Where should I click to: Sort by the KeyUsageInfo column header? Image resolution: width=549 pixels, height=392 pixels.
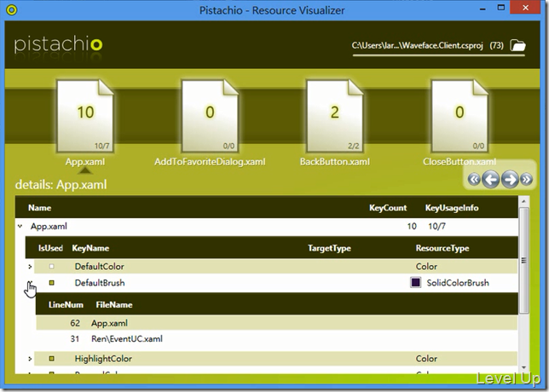[452, 208]
